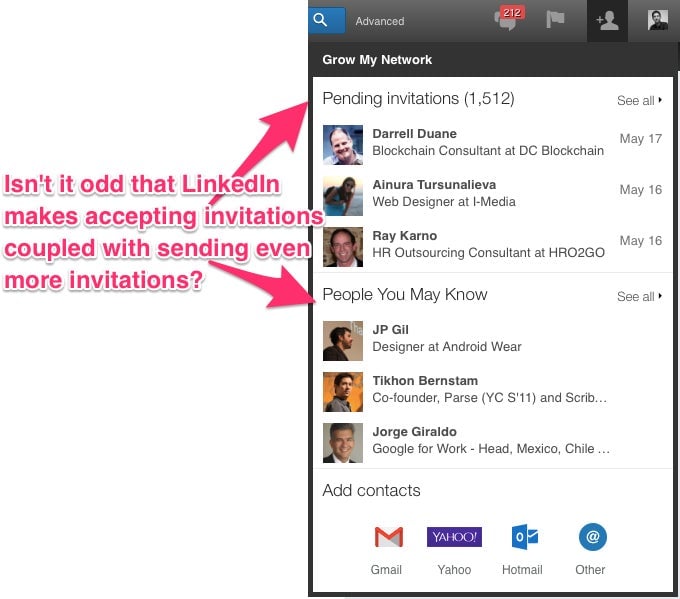Open the notifications flag icon

[x=555, y=20]
